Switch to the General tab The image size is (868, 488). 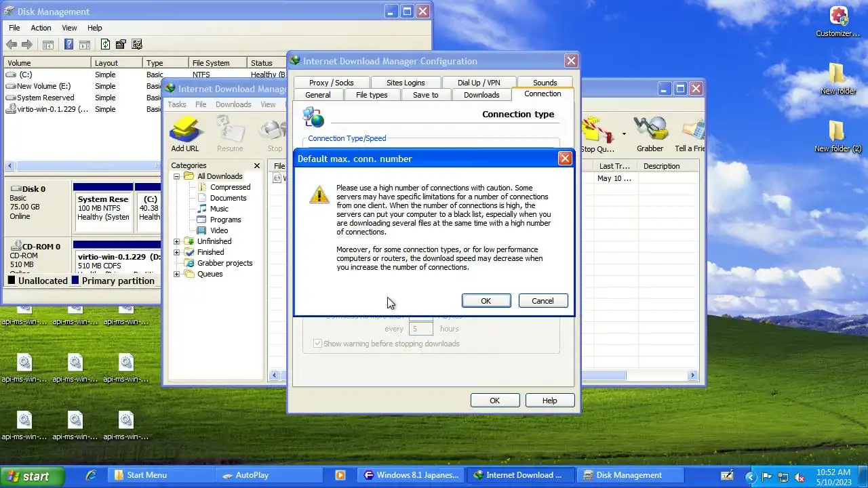point(318,95)
